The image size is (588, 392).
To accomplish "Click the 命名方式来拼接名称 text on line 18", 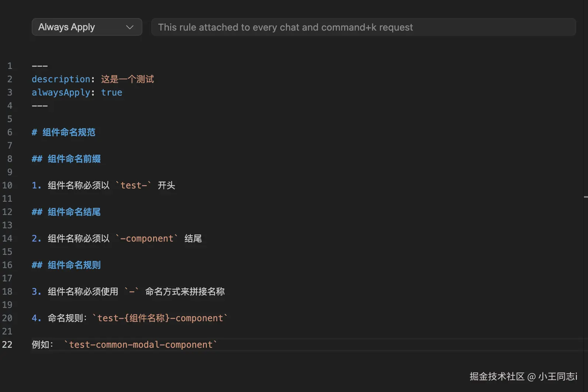I will (x=185, y=292).
